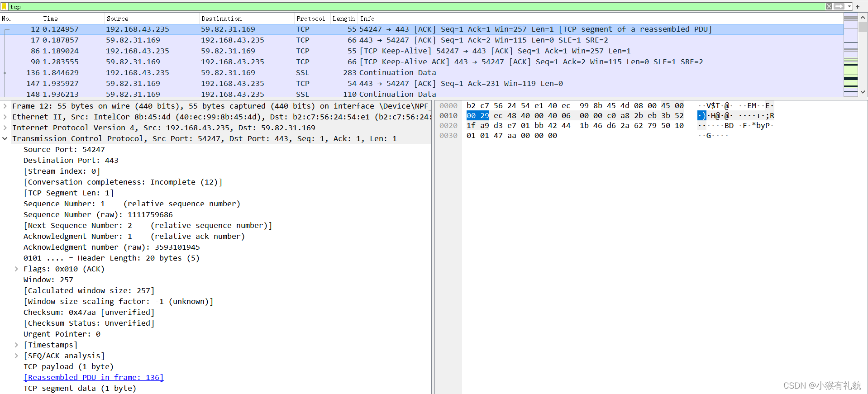Expand the Flags: 0x010 (ACK) node
The height and width of the screenshot is (394, 868).
pos(16,269)
